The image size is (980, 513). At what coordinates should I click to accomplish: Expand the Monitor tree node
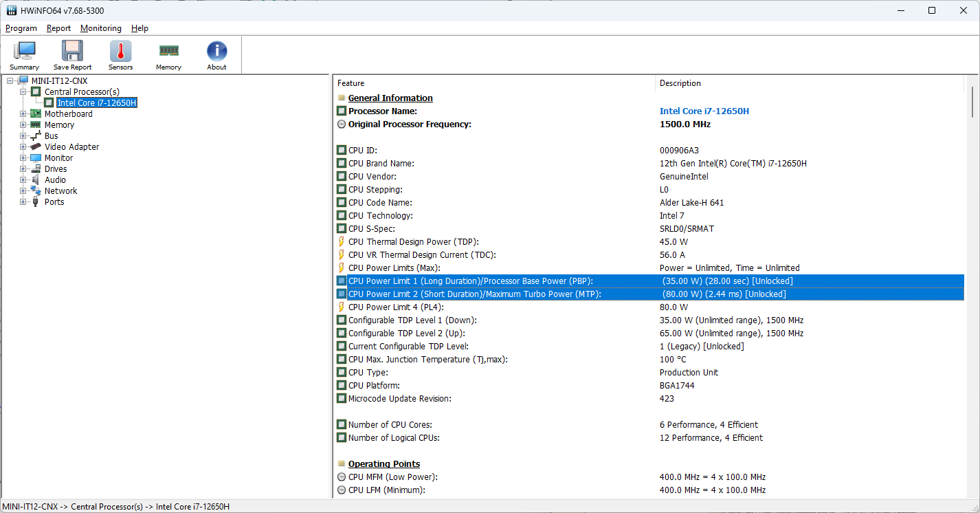coord(23,158)
